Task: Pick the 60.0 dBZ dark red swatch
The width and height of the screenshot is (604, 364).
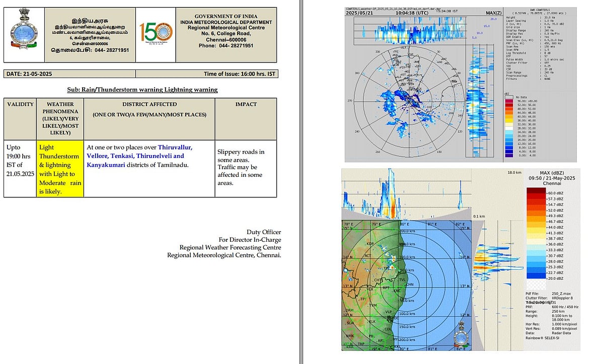Action: (x=536, y=192)
